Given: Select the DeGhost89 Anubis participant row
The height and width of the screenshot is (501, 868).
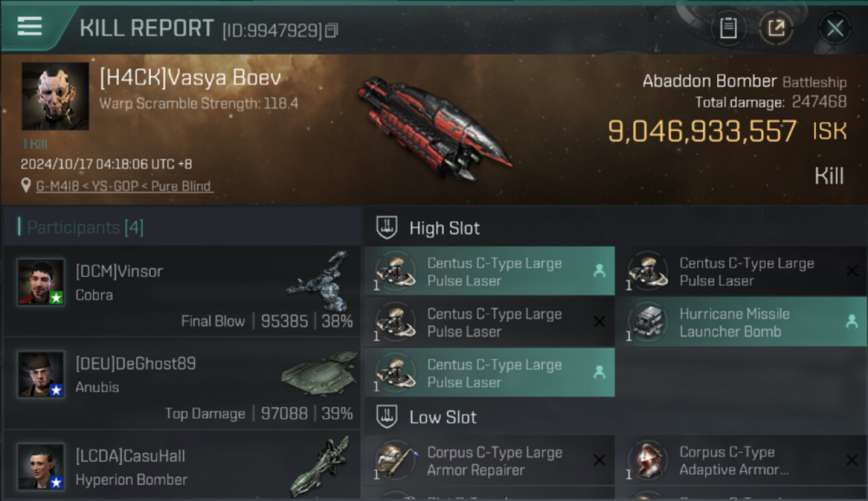Looking at the screenshot, I should tap(182, 383).
